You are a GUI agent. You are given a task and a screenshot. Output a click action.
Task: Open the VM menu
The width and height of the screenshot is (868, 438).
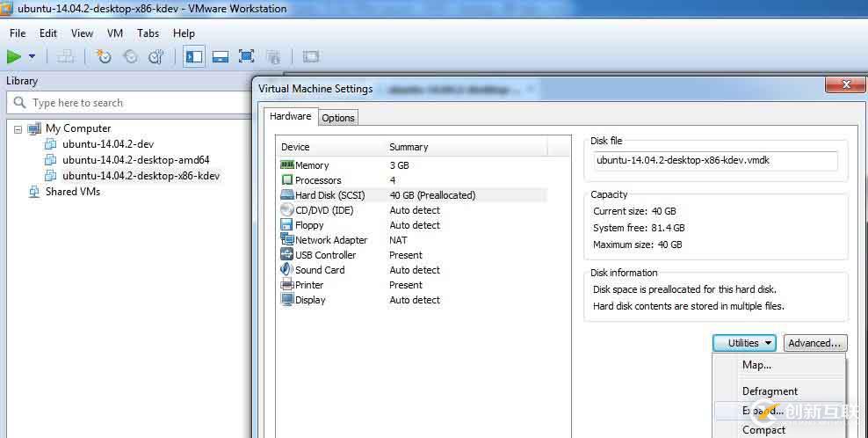[115, 33]
